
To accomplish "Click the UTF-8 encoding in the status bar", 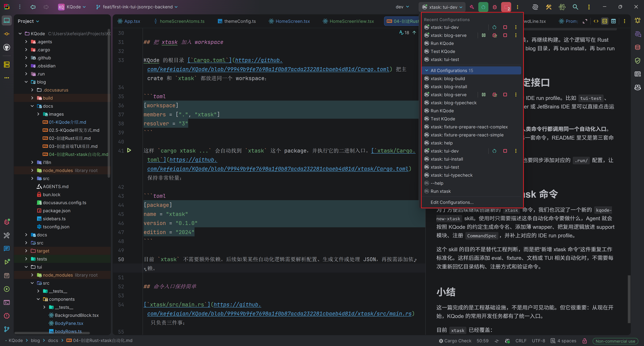I will (539, 341).
